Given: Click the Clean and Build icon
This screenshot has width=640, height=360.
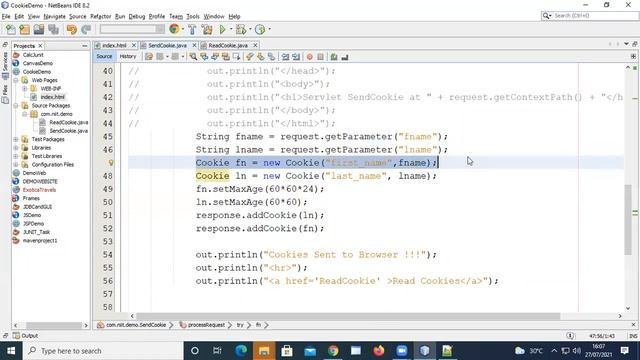Looking at the screenshot, I should (207, 29).
